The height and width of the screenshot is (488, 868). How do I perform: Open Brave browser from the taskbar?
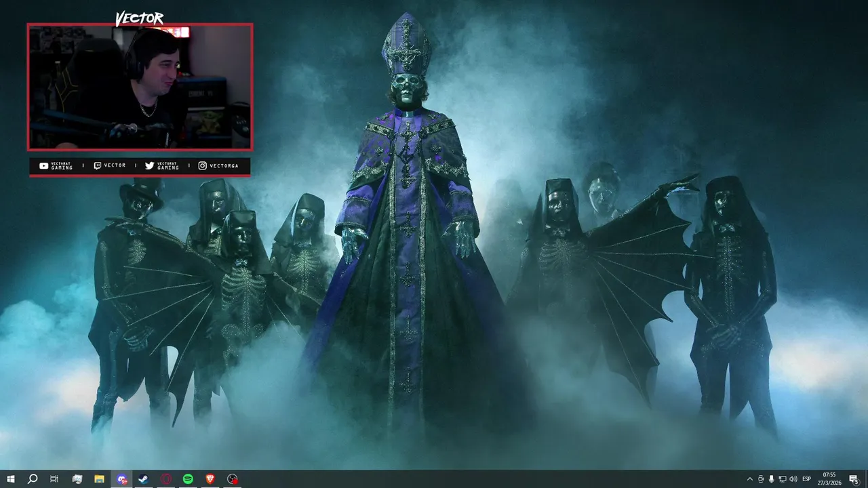click(x=210, y=479)
